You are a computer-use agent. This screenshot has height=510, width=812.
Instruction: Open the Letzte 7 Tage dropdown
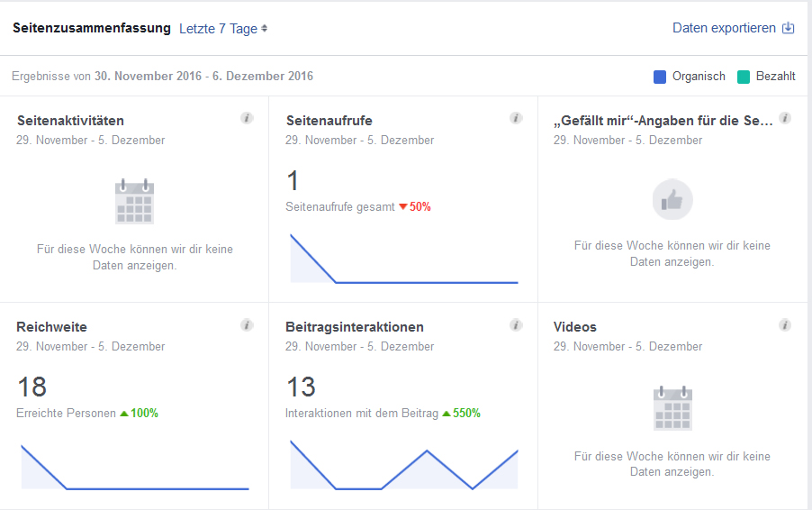coord(223,29)
